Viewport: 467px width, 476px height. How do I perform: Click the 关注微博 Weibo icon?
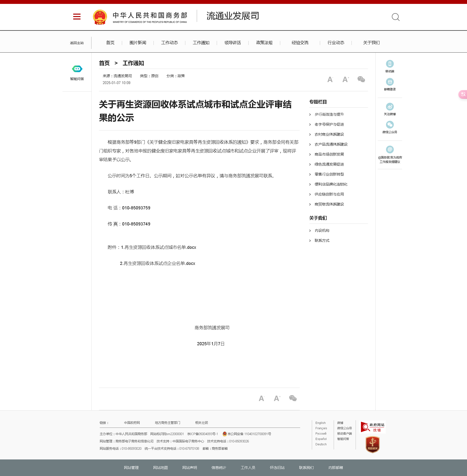tap(390, 107)
